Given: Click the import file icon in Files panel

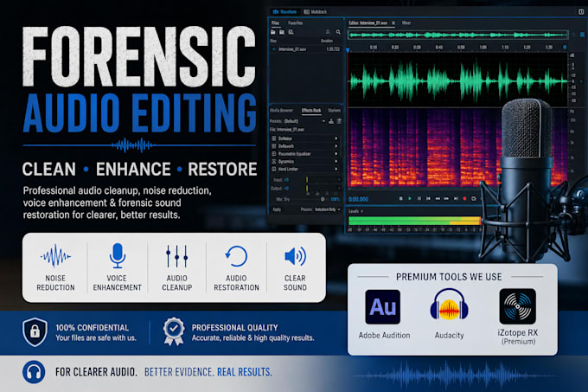Looking at the screenshot, I should click(282, 32).
